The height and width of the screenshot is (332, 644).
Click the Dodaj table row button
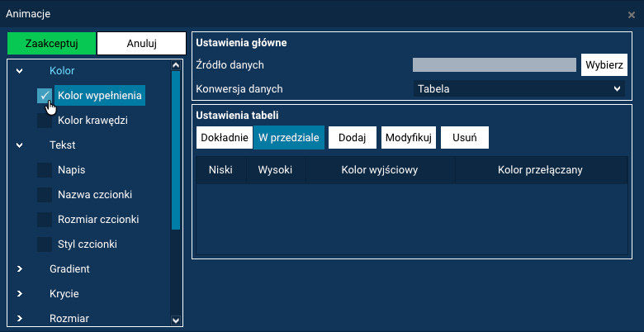(x=353, y=138)
